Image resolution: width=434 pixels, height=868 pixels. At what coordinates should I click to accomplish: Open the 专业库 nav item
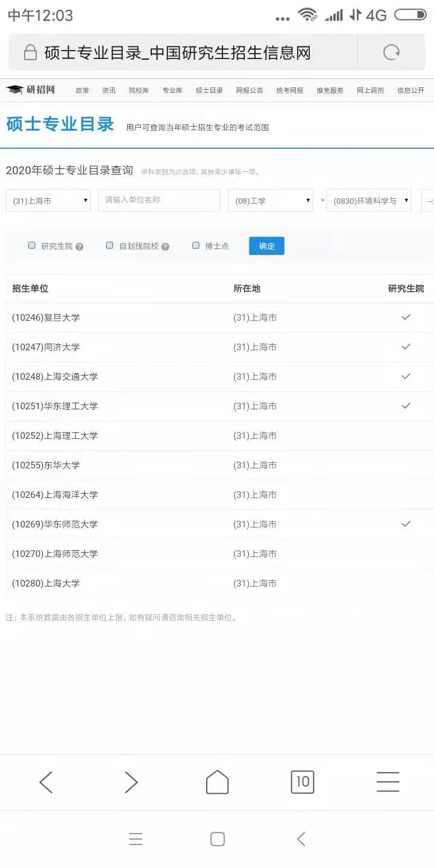click(172, 90)
